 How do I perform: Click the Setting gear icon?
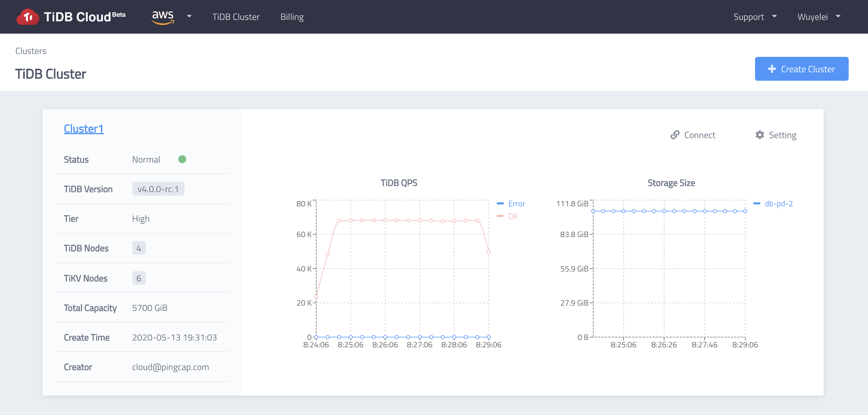click(x=760, y=135)
